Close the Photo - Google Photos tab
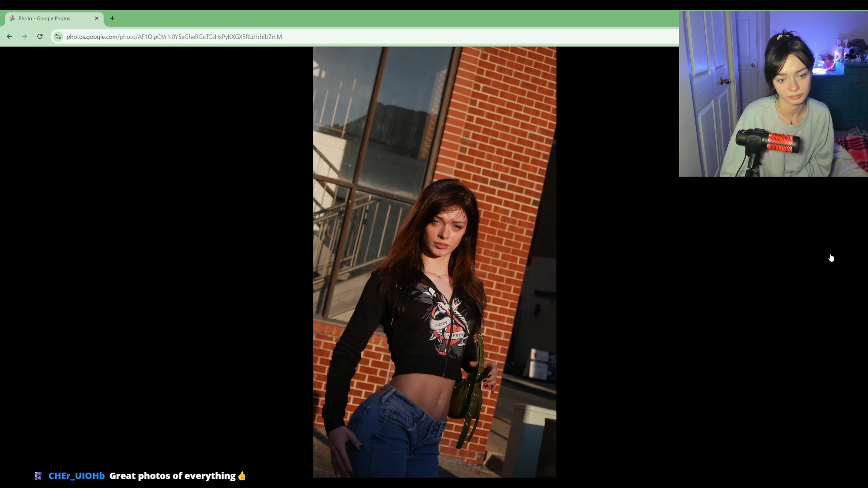868x488 pixels. (x=96, y=19)
